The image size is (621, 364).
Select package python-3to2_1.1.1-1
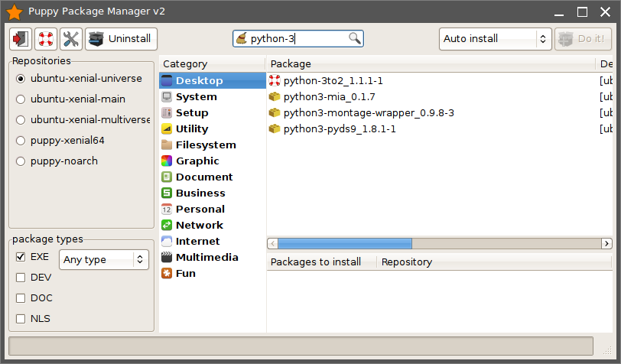(440, 80)
